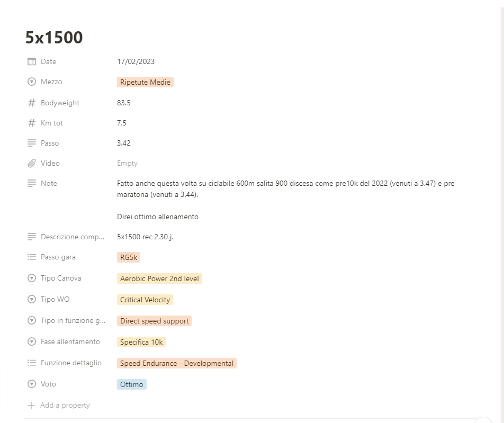Click the paperclip icon beside Video
504x423 pixels.
32,163
